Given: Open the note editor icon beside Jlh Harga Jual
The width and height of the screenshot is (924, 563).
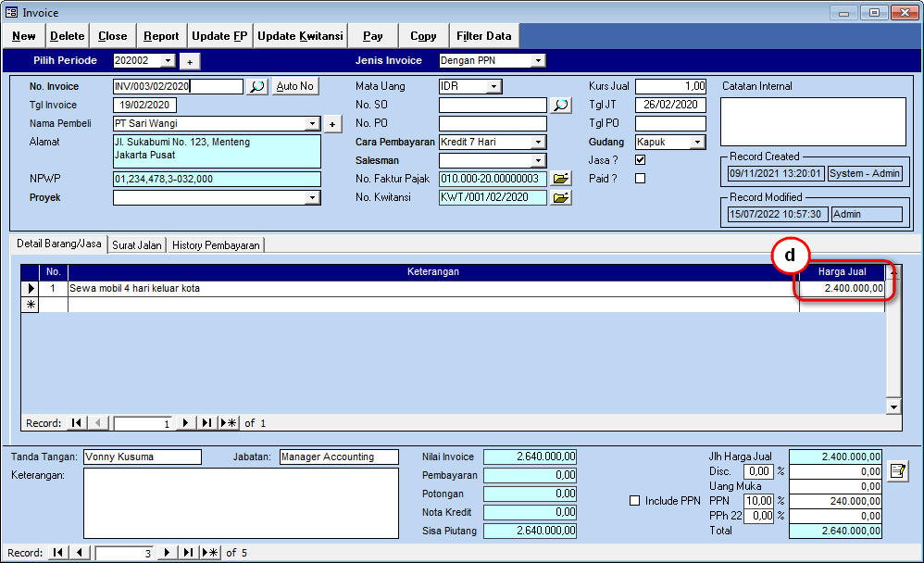Looking at the screenshot, I should pos(897,470).
